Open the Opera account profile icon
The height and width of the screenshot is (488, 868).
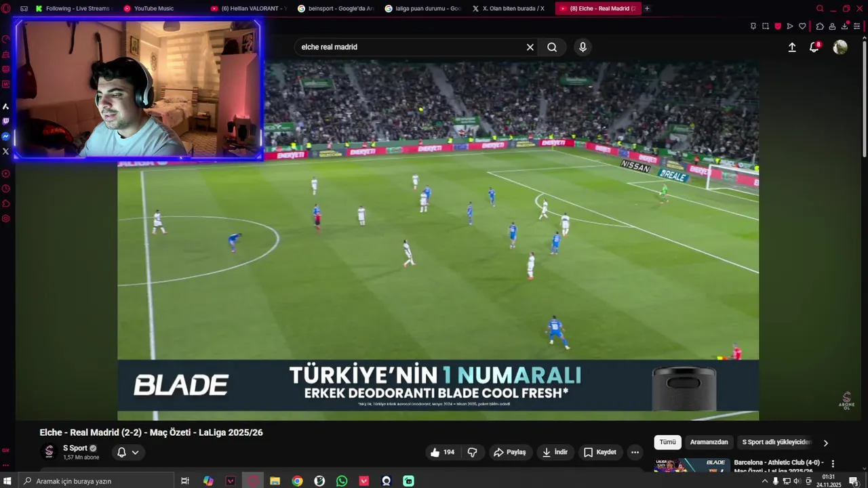tap(832, 26)
